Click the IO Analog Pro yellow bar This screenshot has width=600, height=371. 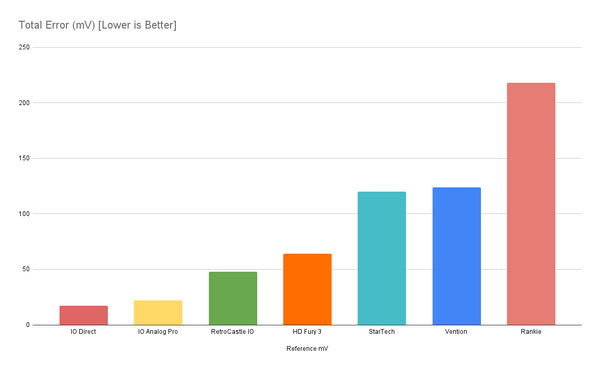pyautogui.click(x=158, y=312)
